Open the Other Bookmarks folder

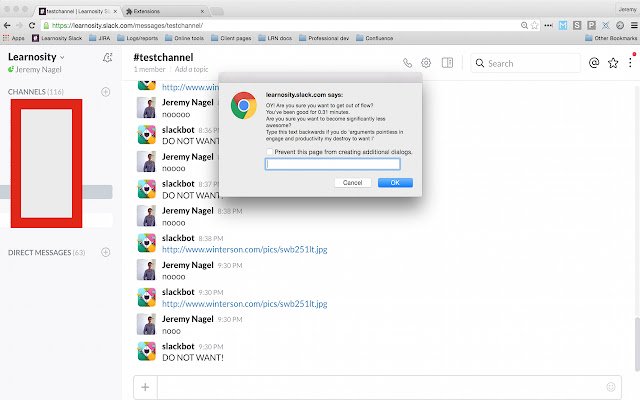(611, 38)
